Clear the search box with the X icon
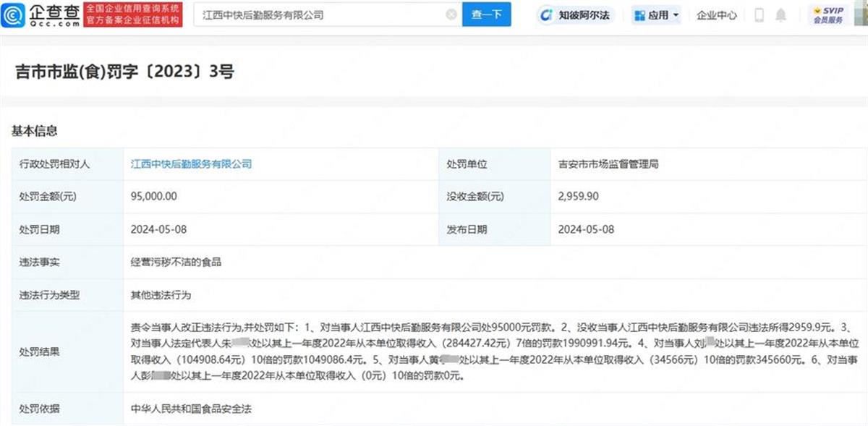 point(451,14)
